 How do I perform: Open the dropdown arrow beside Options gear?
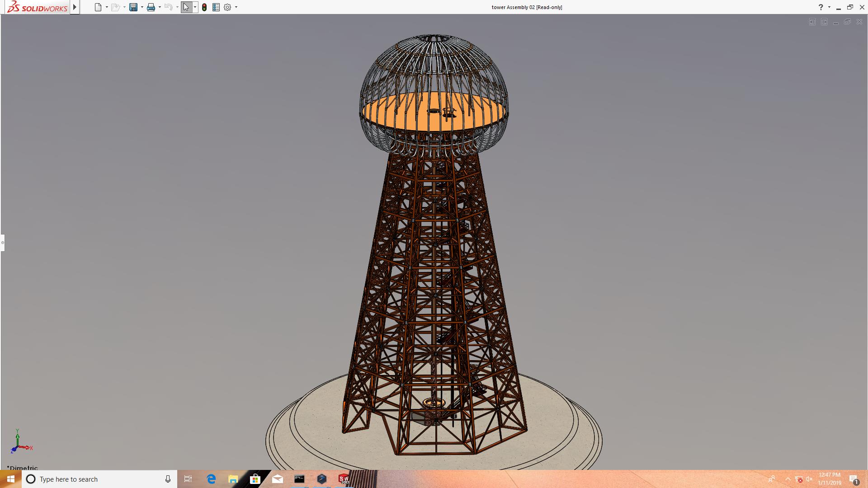[x=236, y=7]
